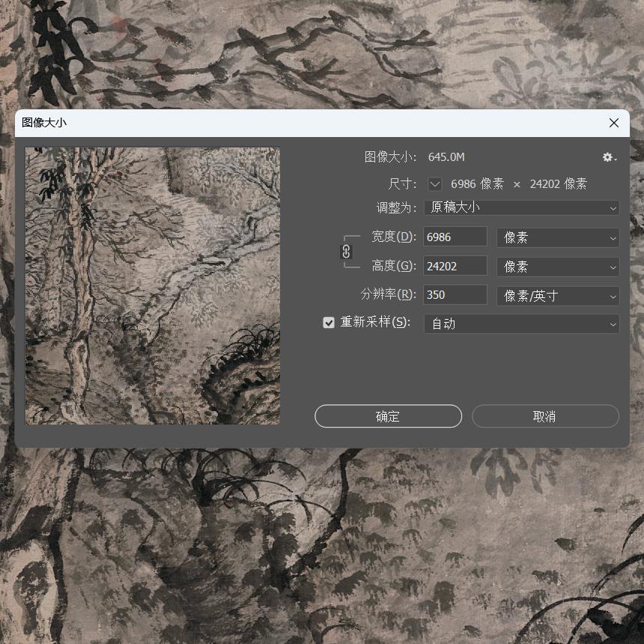Click the 分辨率(R): label

point(388,294)
